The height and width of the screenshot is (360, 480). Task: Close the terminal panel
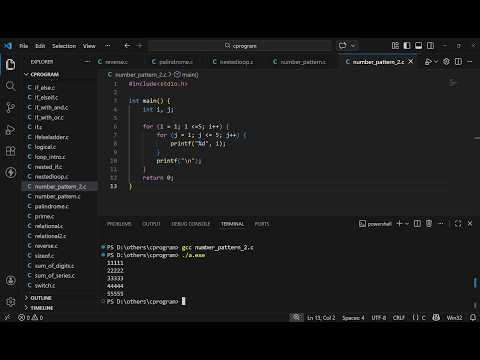click(x=470, y=224)
